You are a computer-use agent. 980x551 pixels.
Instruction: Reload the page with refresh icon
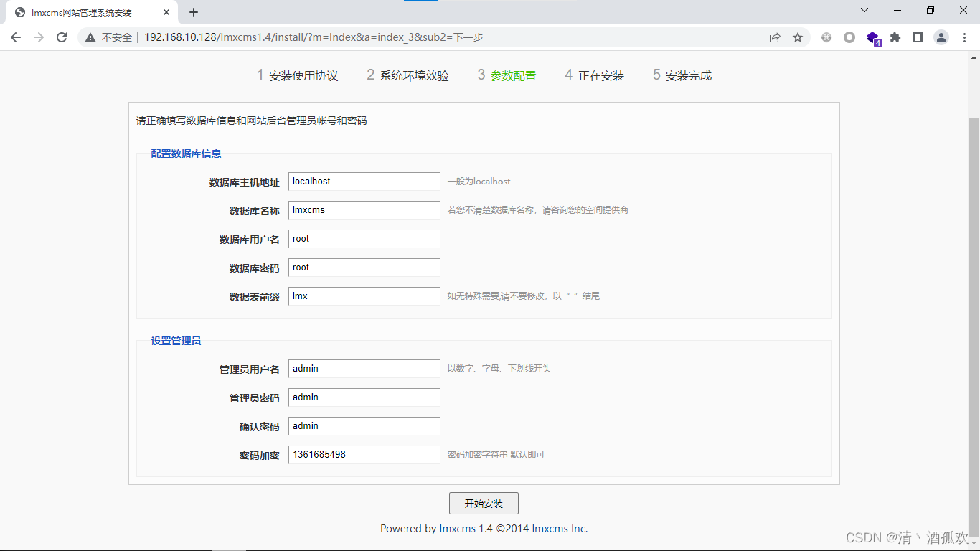coord(62,37)
